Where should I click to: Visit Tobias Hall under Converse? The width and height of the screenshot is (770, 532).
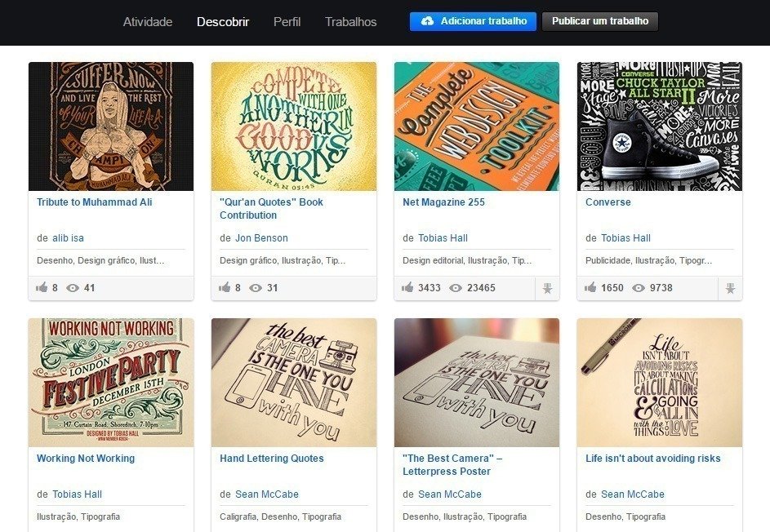pos(625,238)
